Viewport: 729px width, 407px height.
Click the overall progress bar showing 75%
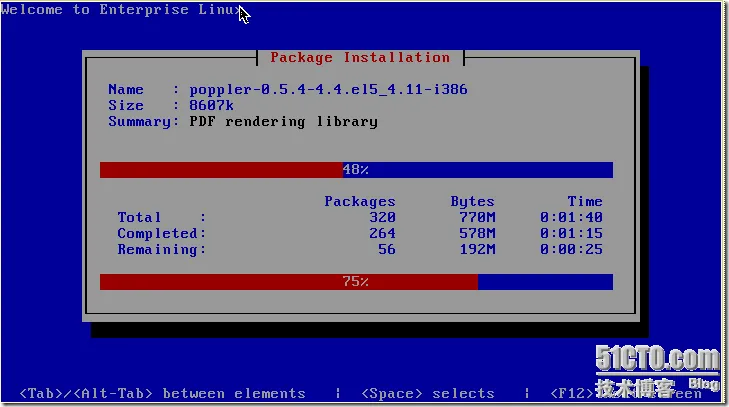(356, 282)
